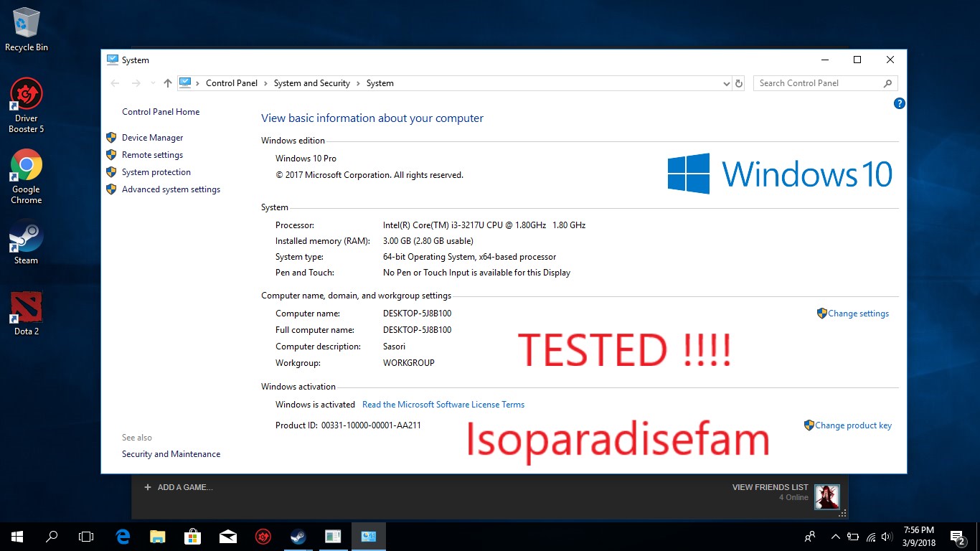Open Driver Booster from the taskbar
The height and width of the screenshot is (551, 980).
tap(263, 536)
